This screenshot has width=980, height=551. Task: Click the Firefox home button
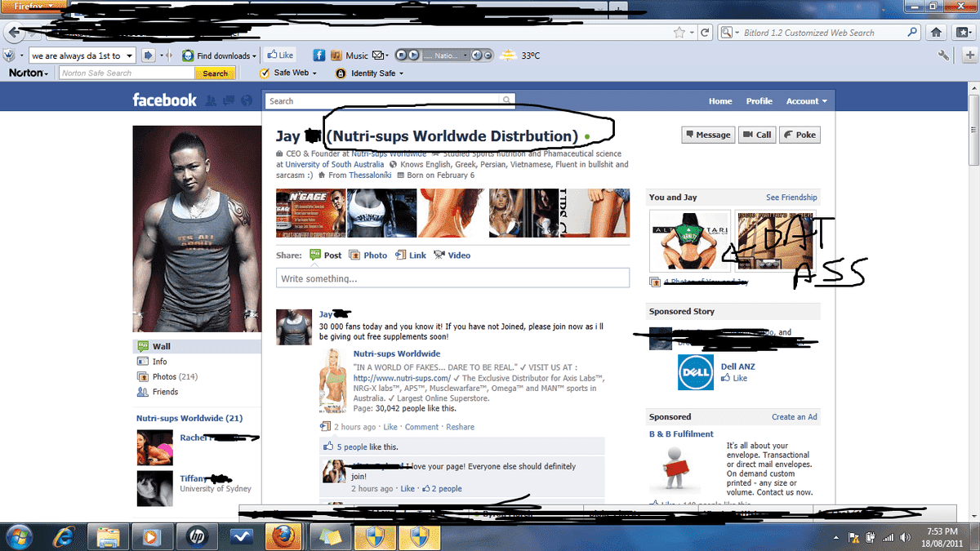938,33
